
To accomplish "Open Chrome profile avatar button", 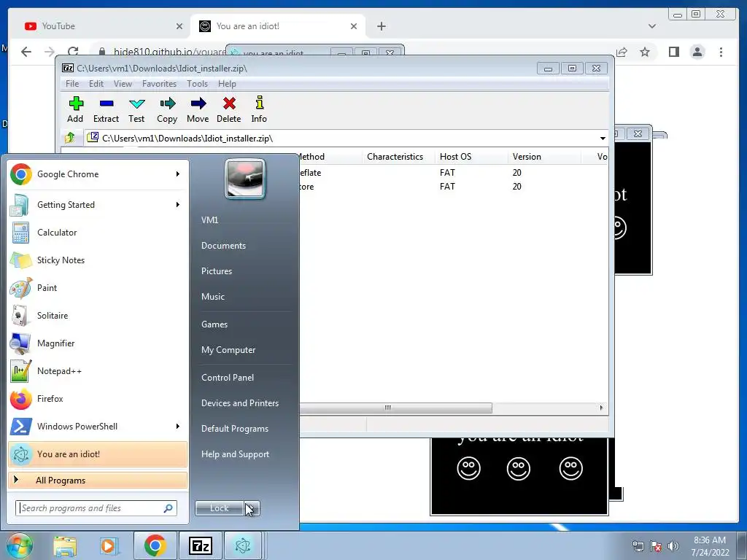I will pyautogui.click(x=697, y=52).
